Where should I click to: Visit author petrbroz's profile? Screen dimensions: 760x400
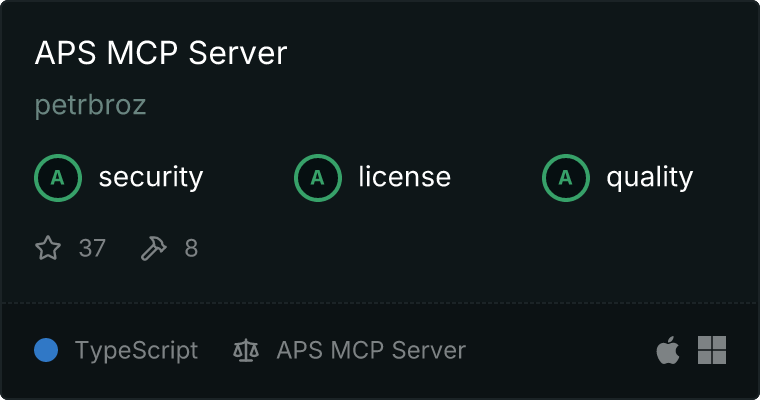coord(90,106)
